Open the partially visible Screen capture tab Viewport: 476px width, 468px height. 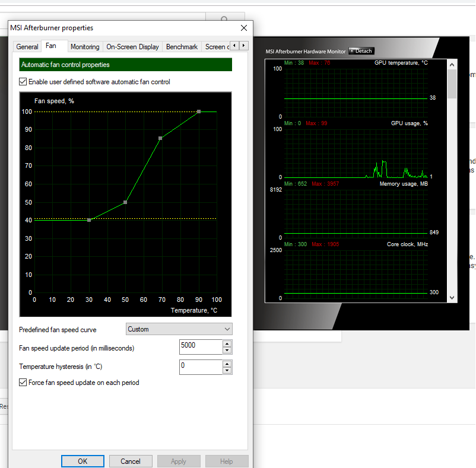(217, 47)
